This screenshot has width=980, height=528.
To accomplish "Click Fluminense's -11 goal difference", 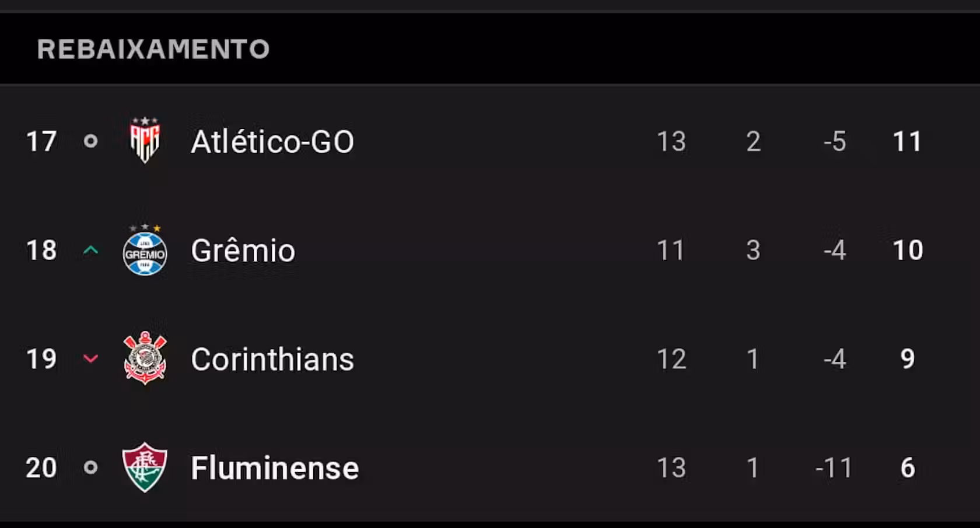I will (x=834, y=468).
